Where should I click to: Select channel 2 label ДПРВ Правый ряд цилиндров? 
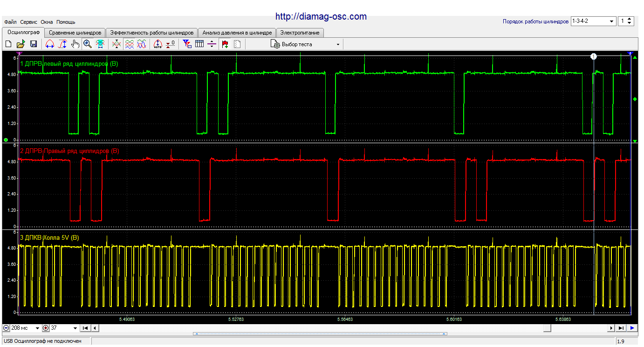point(69,151)
